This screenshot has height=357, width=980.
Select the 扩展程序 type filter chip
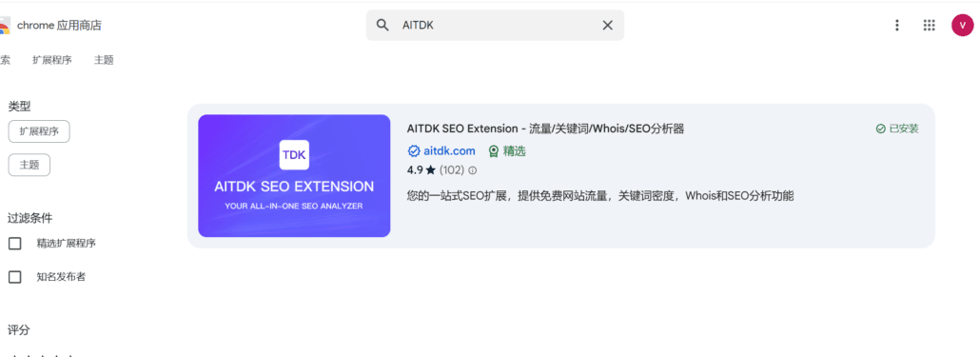(39, 131)
